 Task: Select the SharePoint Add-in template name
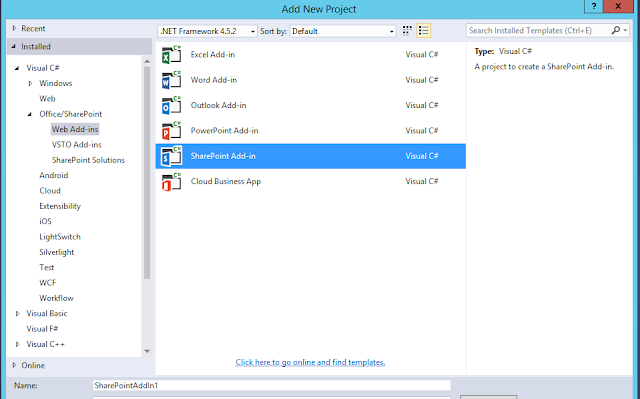(x=223, y=156)
